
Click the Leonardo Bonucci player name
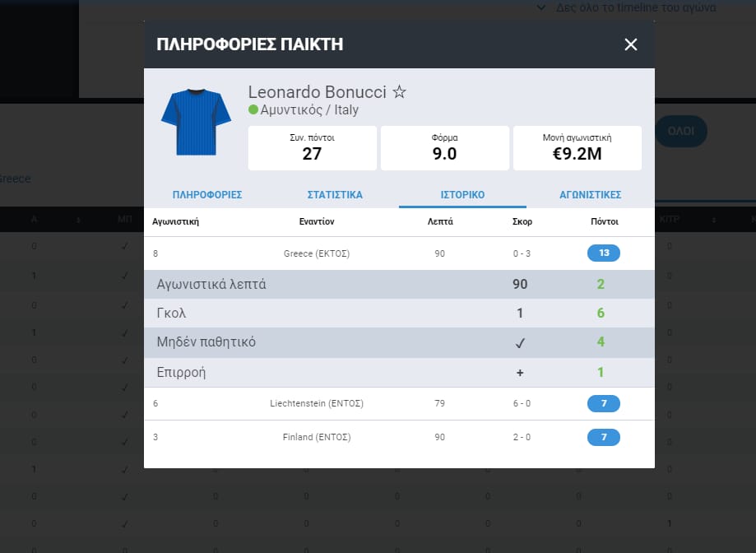pos(318,91)
